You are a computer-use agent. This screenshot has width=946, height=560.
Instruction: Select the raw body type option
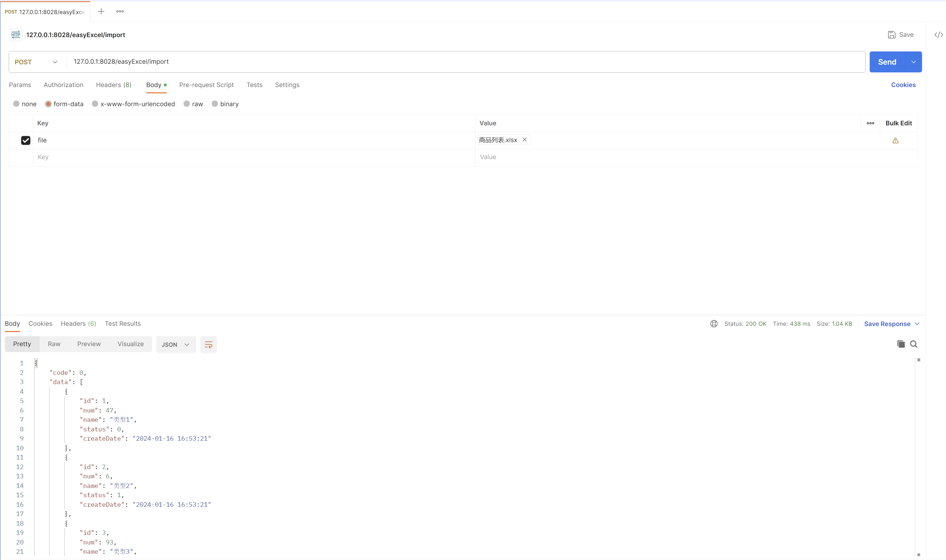pyautogui.click(x=187, y=104)
